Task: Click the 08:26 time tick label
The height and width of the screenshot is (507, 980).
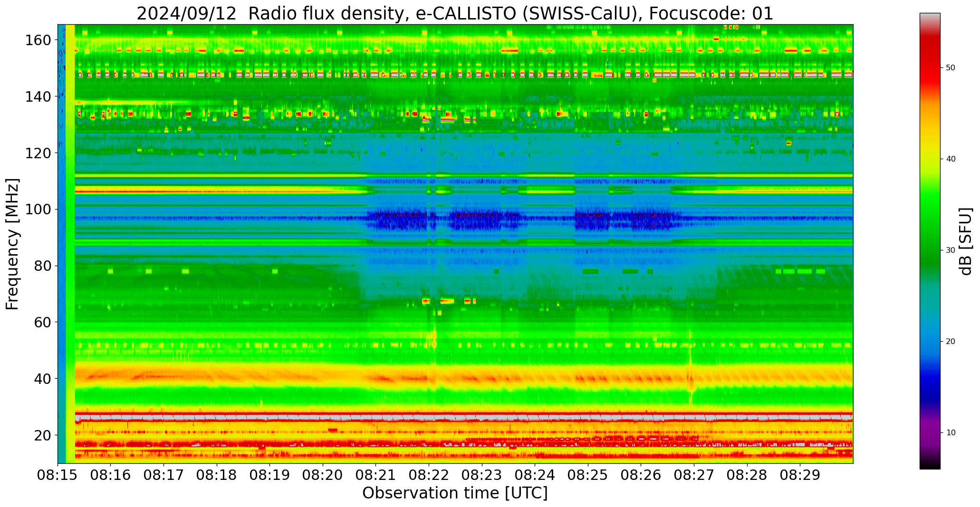Action: [641, 475]
